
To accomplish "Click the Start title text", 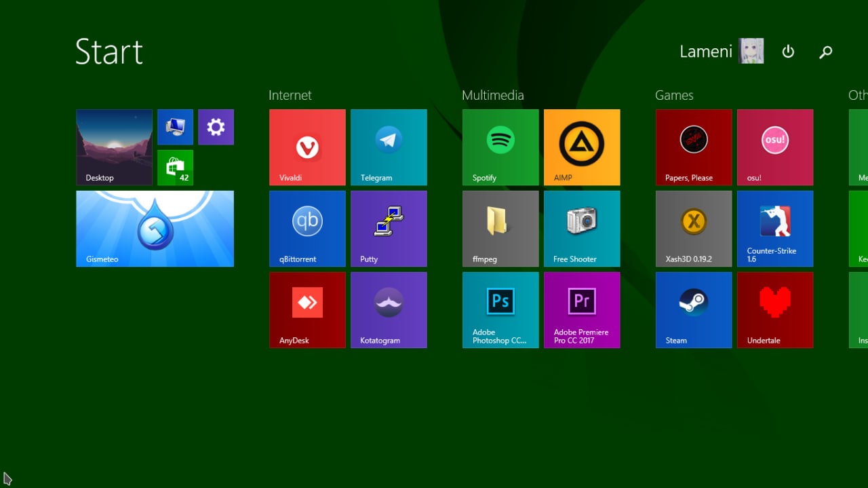I will (x=109, y=52).
